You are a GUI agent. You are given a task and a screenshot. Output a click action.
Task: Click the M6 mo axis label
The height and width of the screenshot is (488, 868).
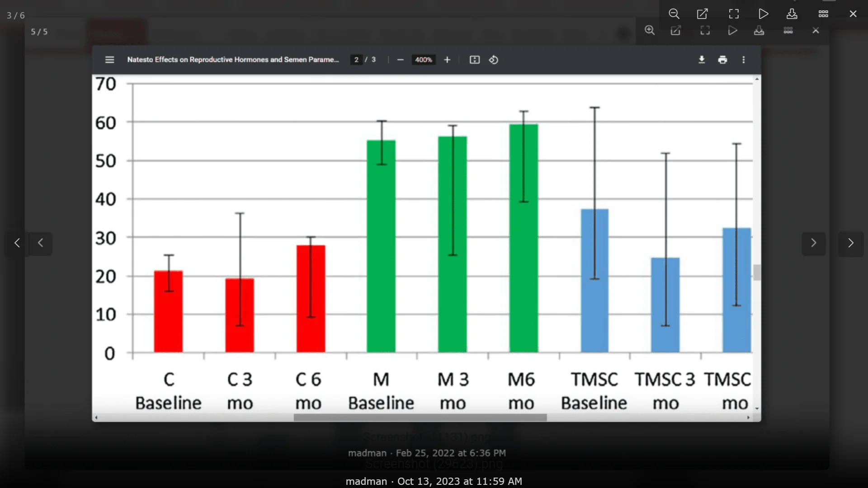521,391
